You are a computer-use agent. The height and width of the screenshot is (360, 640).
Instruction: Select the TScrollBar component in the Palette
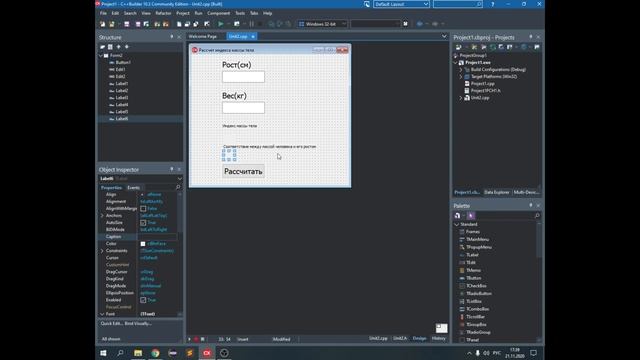tap(475, 317)
